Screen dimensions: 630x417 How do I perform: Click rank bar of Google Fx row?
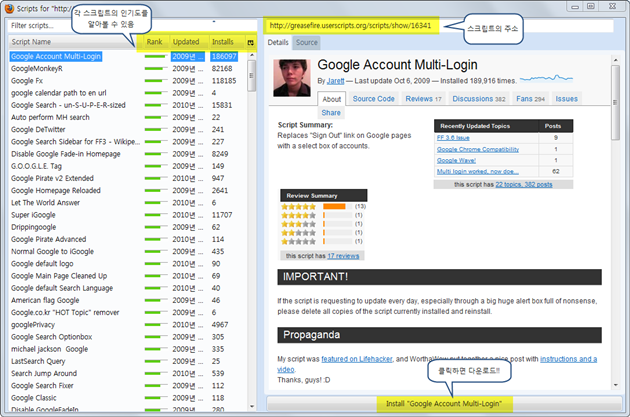click(155, 81)
